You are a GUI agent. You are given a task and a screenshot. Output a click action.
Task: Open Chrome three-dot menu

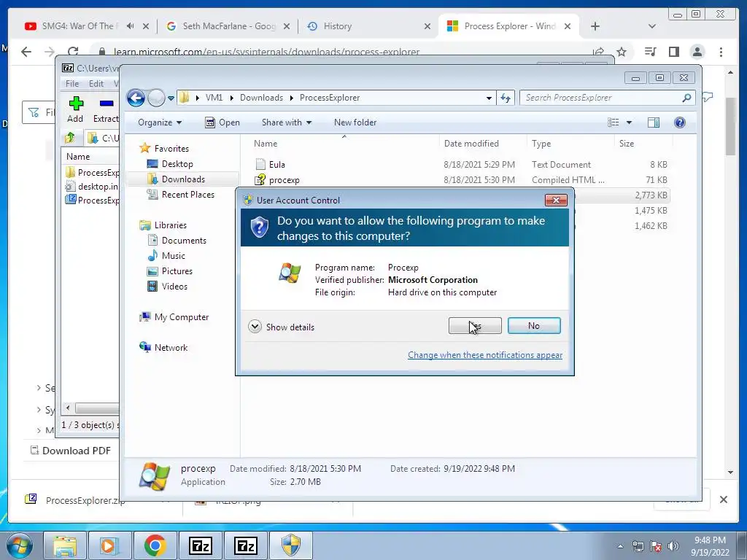(x=721, y=52)
